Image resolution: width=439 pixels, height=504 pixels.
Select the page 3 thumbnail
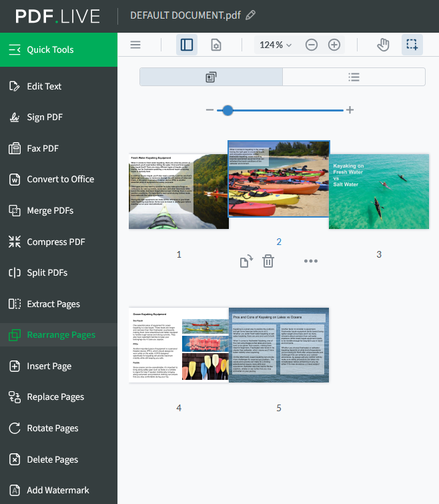click(379, 192)
